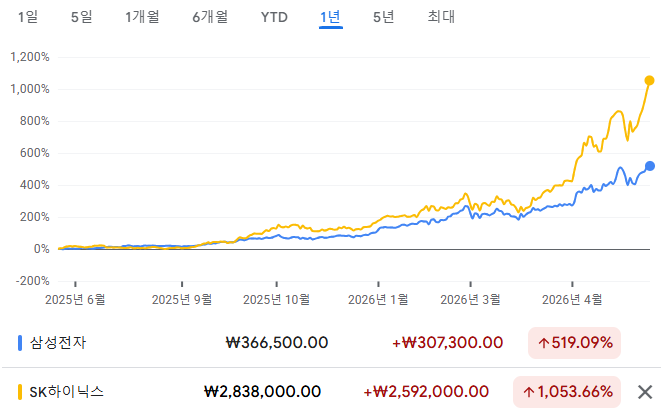The width and height of the screenshot is (661, 411).
Task: Click the ↑1,053.66% change badge
Action: [567, 392]
